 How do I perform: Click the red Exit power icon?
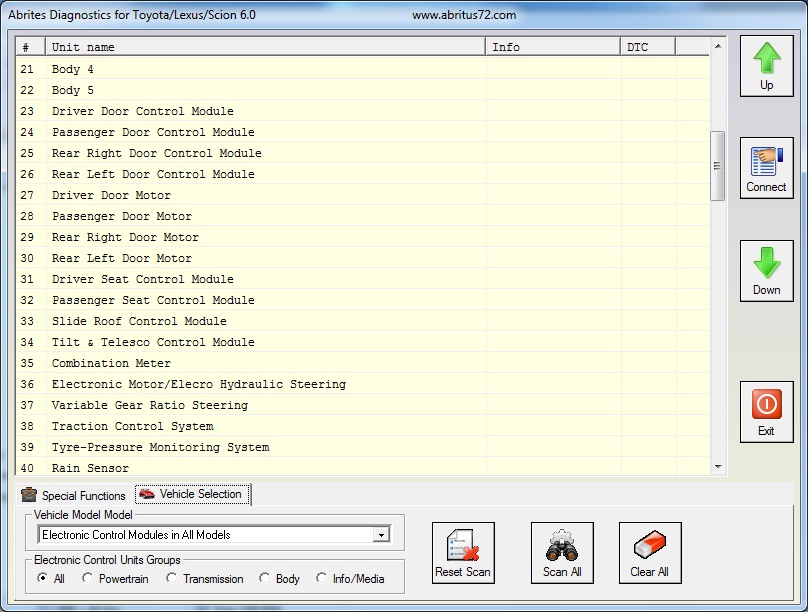[767, 404]
